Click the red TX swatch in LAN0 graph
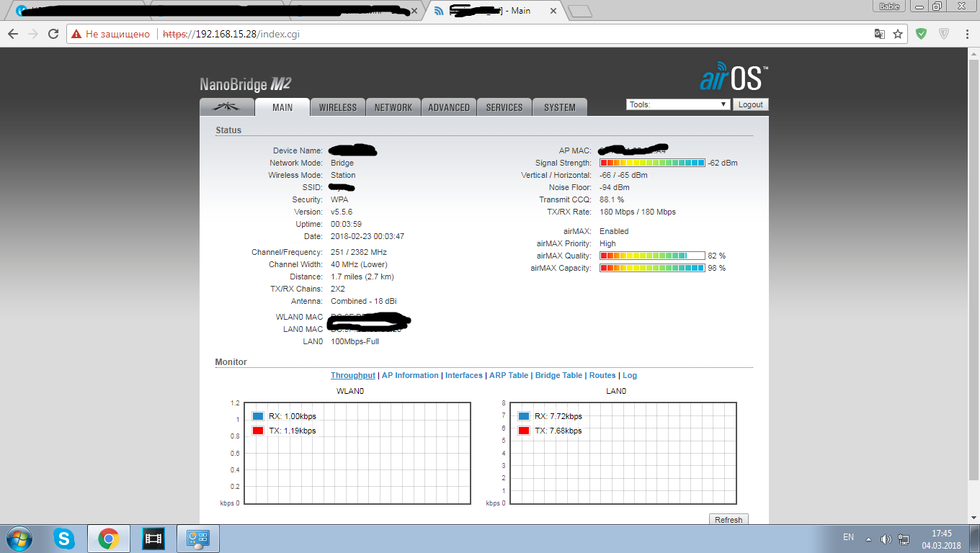This screenshot has width=980, height=553. click(x=524, y=431)
